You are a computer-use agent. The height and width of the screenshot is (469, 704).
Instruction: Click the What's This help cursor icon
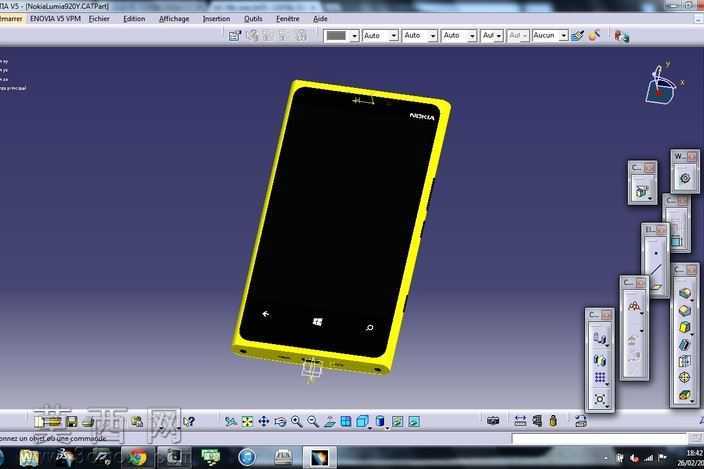(x=189, y=421)
